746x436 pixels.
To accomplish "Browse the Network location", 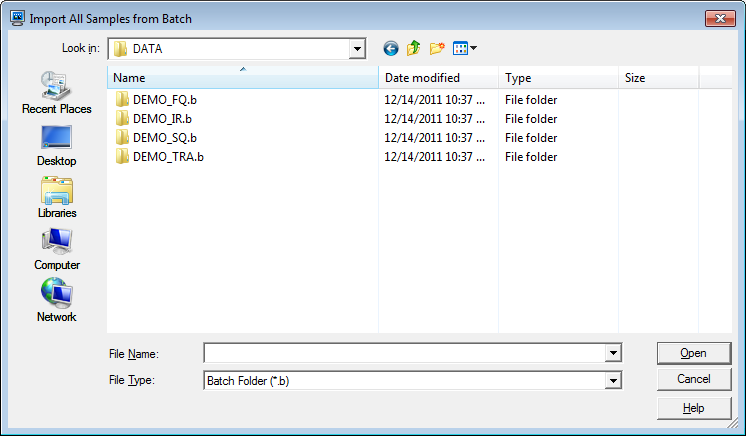I will click(x=57, y=301).
